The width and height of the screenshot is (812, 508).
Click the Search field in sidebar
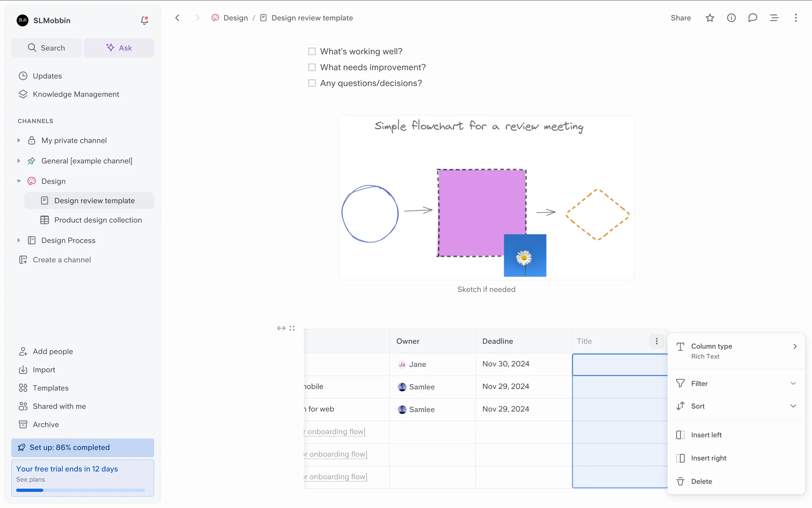[47, 48]
